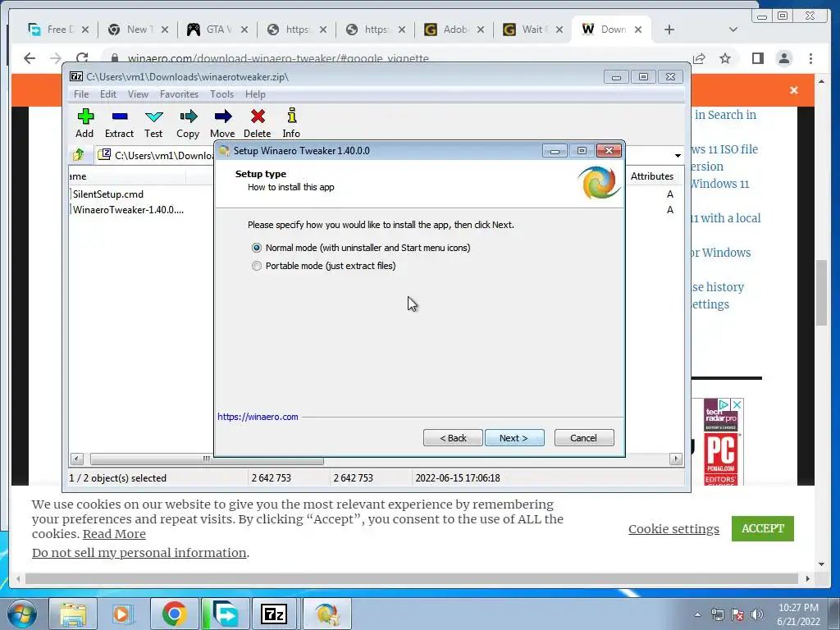Open the Edit menu in 7-Zip
The height and width of the screenshot is (630, 840).
(x=108, y=94)
